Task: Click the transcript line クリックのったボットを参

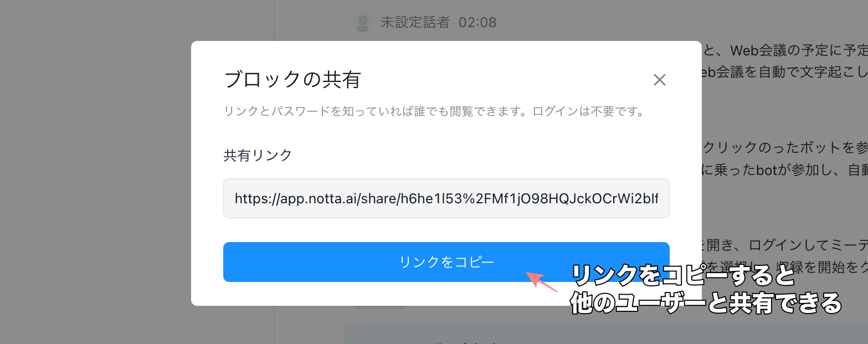Action: 785,148
